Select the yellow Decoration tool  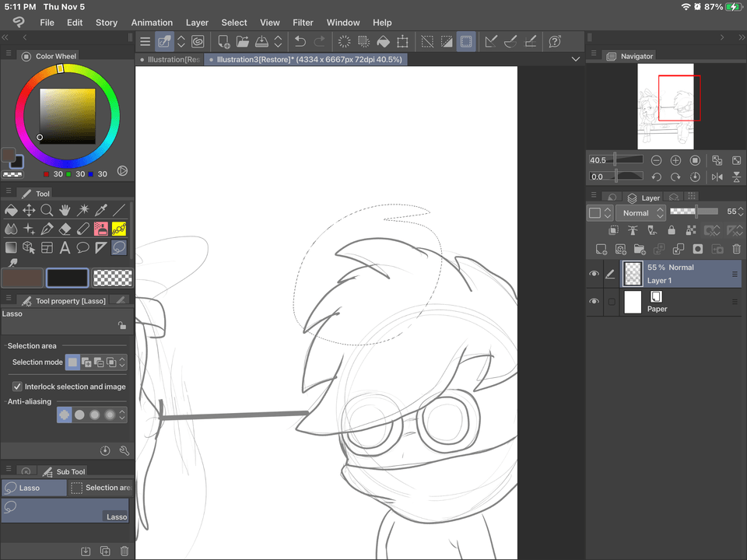click(x=119, y=229)
